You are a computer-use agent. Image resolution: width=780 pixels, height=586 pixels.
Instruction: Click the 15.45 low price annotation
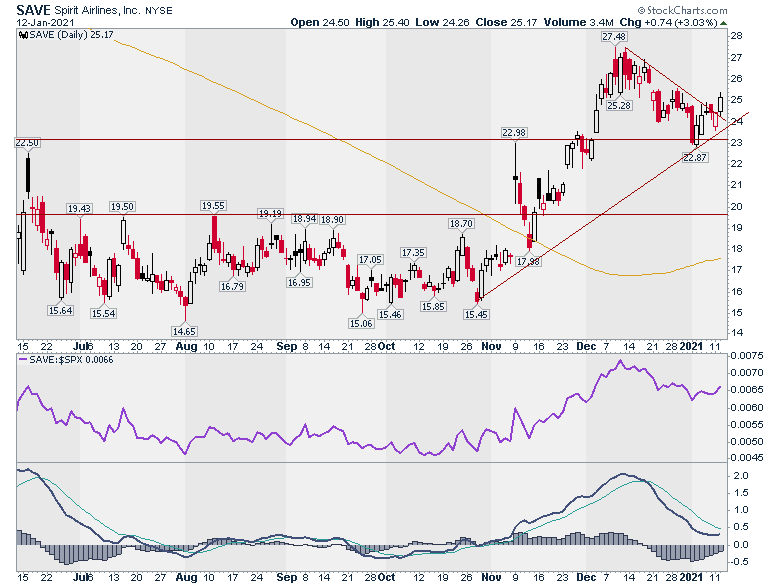point(476,314)
